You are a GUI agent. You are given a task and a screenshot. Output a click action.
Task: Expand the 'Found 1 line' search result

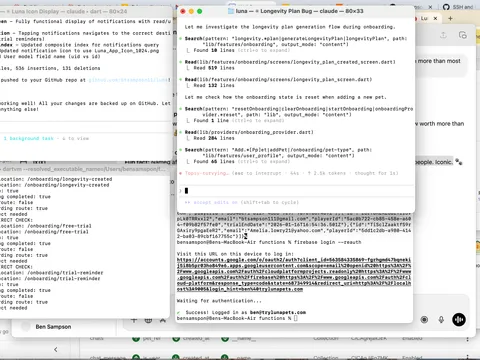(x=239, y=121)
